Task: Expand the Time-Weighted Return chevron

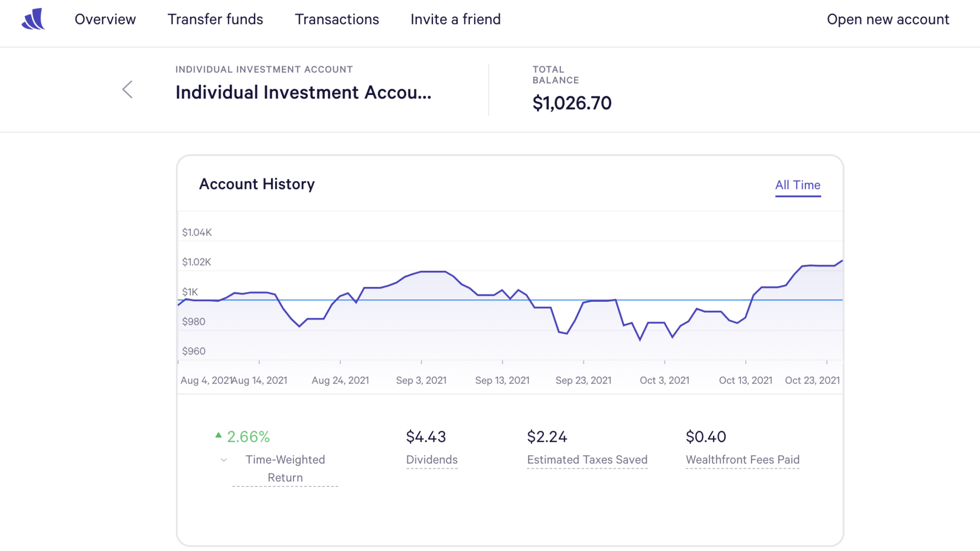Action: coord(224,460)
